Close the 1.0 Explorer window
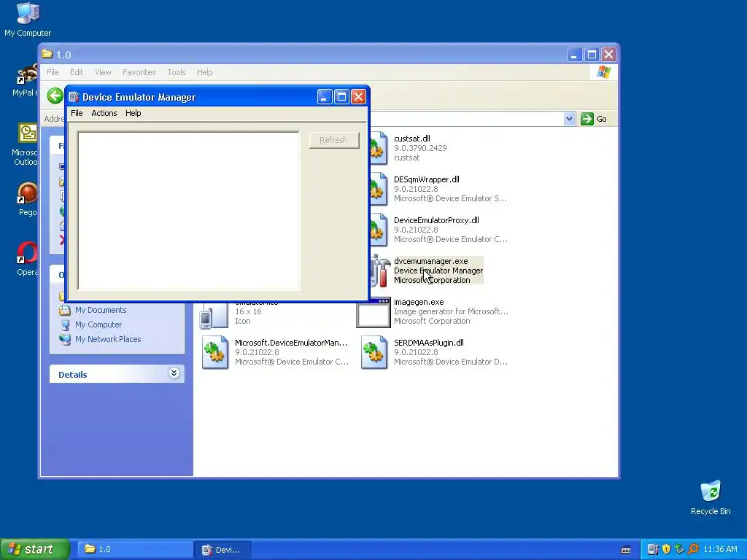Viewport: 747px width, 560px height. point(608,54)
